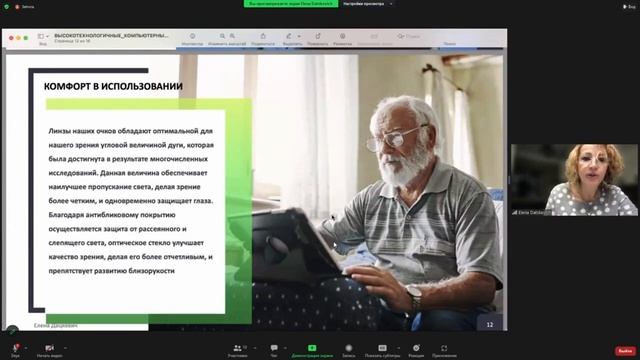This screenshot has height=360, width=640.
Task: Open the View options dropdown at top
Action: 367,4
